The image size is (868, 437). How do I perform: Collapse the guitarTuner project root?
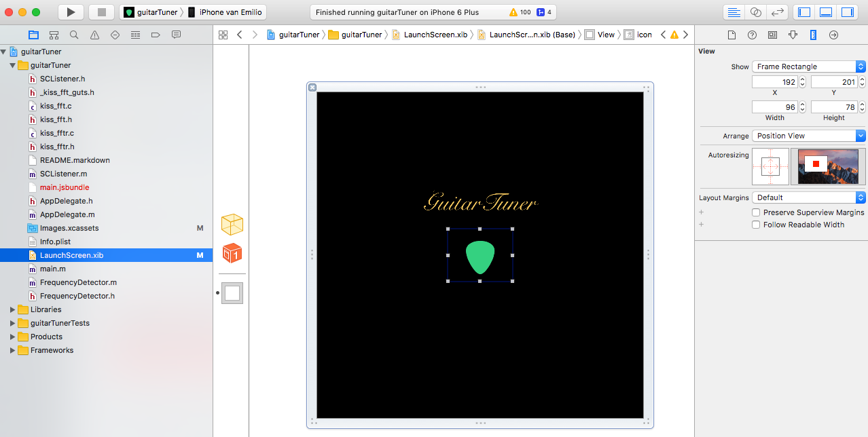pyautogui.click(x=4, y=52)
